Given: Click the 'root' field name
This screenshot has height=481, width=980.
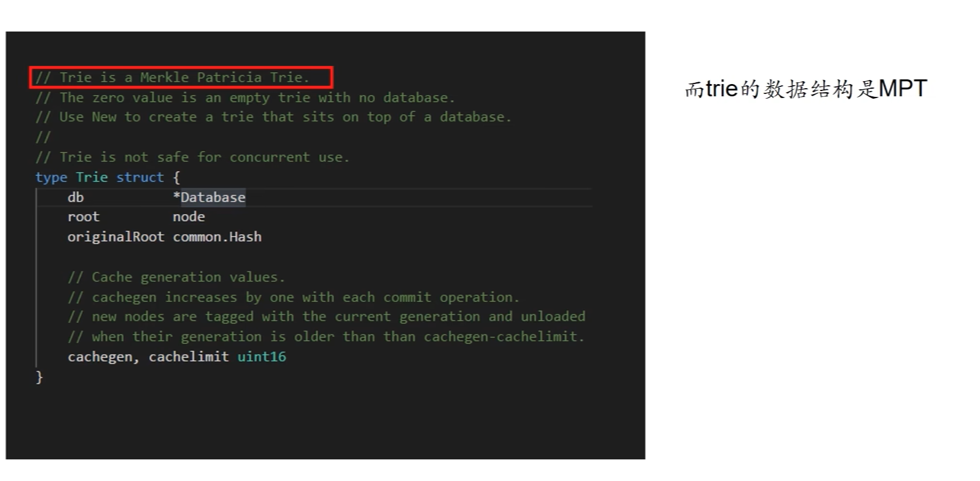Looking at the screenshot, I should pos(84,217).
